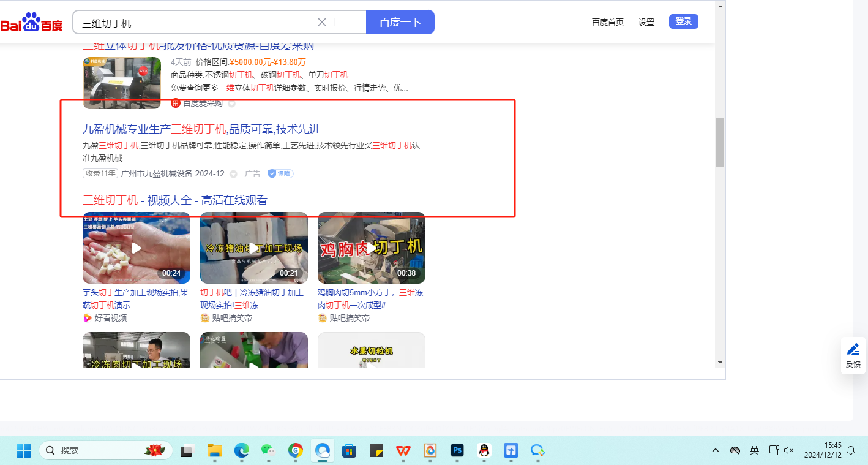Click the 百度一下 search button
This screenshot has height=465, width=868.
tap(400, 23)
